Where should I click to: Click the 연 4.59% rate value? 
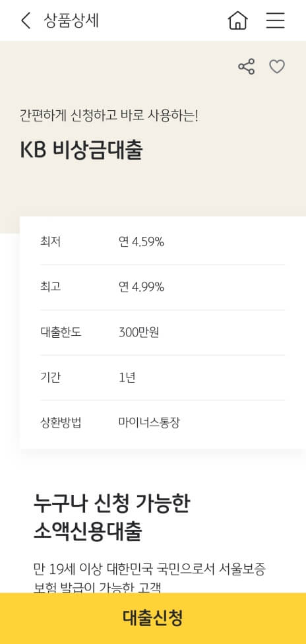pos(141,242)
